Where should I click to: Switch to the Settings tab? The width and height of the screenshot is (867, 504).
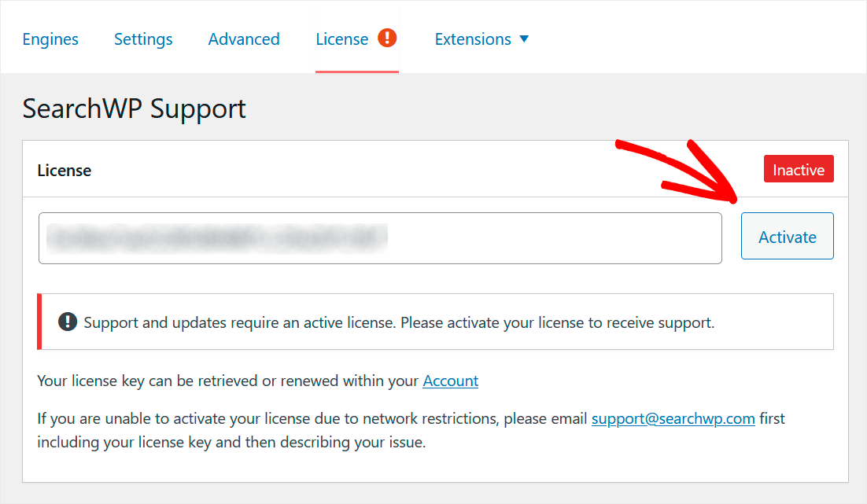(143, 39)
